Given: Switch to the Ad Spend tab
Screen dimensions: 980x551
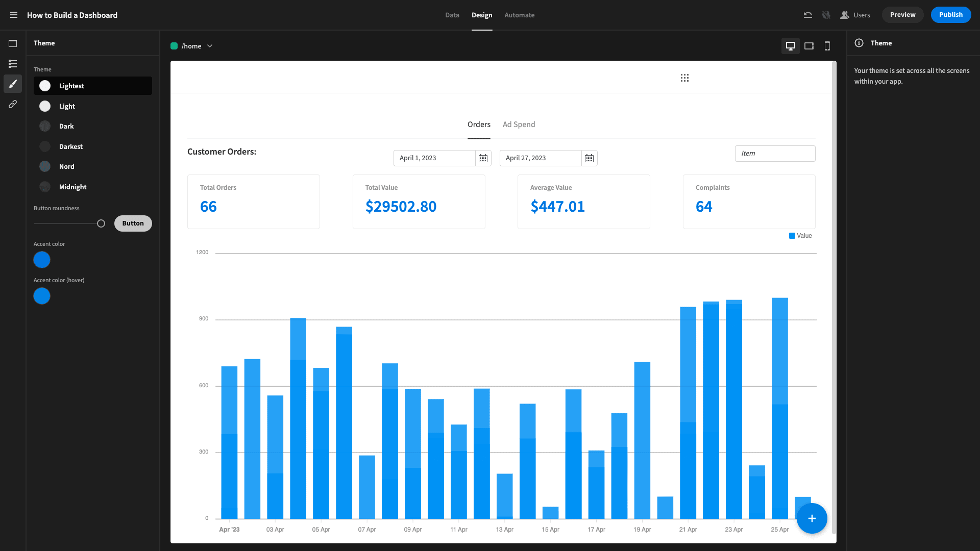Looking at the screenshot, I should tap(519, 124).
